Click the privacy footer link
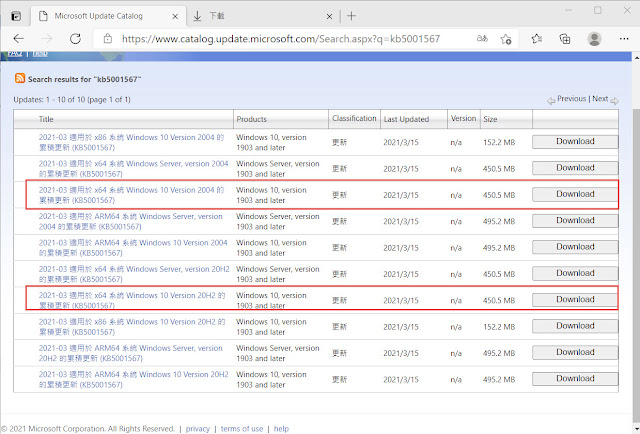The image size is (640, 434). tap(198, 429)
